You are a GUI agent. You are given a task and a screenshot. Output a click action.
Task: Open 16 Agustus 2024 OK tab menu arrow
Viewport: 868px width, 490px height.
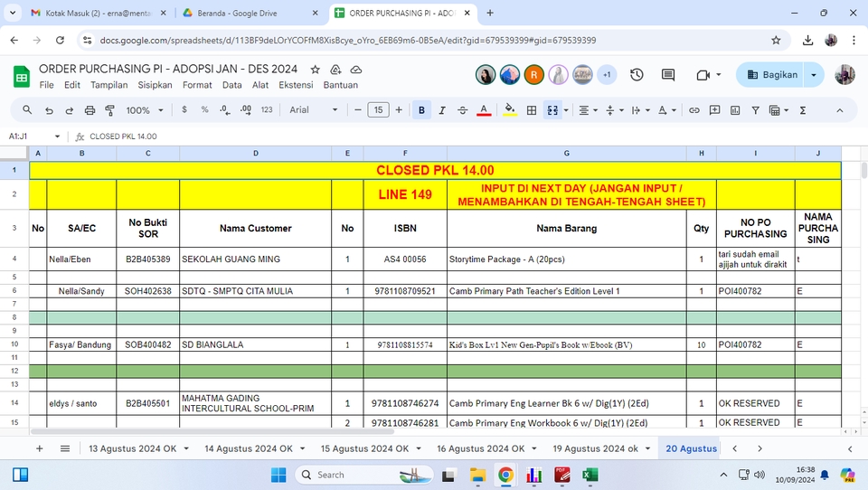(x=534, y=448)
